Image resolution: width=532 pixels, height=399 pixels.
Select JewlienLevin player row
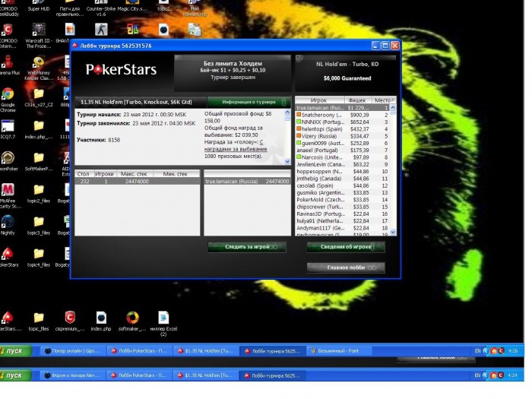coord(342,165)
